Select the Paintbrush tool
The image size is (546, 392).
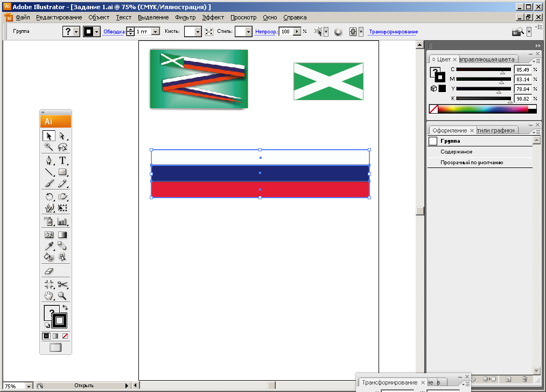point(49,183)
